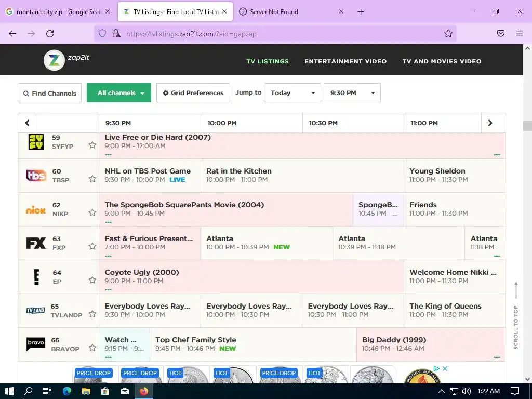Go to earlier time slots arrow
The width and height of the screenshot is (532, 399).
tap(27, 123)
